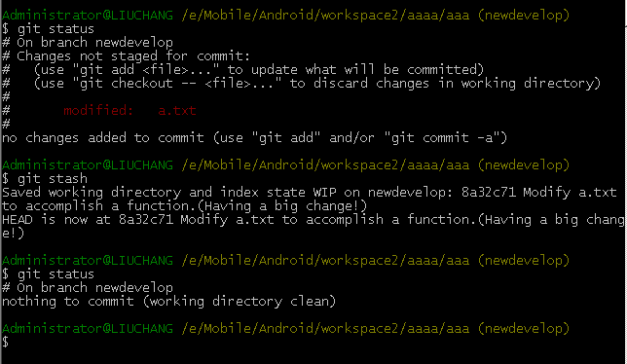The image size is (627, 364).
Task: Click the workspace path in the first prompt
Action: pos(325,16)
